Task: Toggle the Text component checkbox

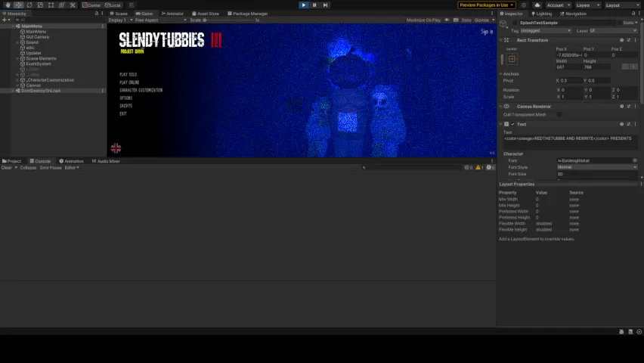Action: (513, 124)
